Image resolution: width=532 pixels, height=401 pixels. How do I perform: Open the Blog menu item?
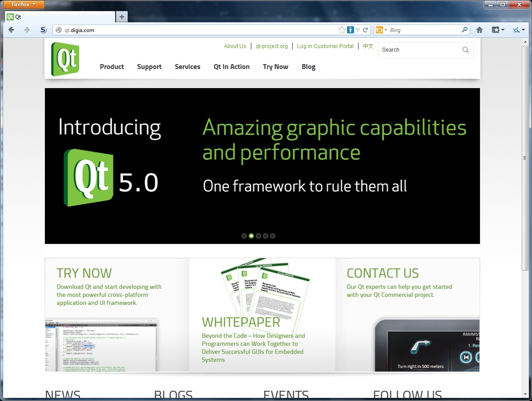click(x=308, y=67)
